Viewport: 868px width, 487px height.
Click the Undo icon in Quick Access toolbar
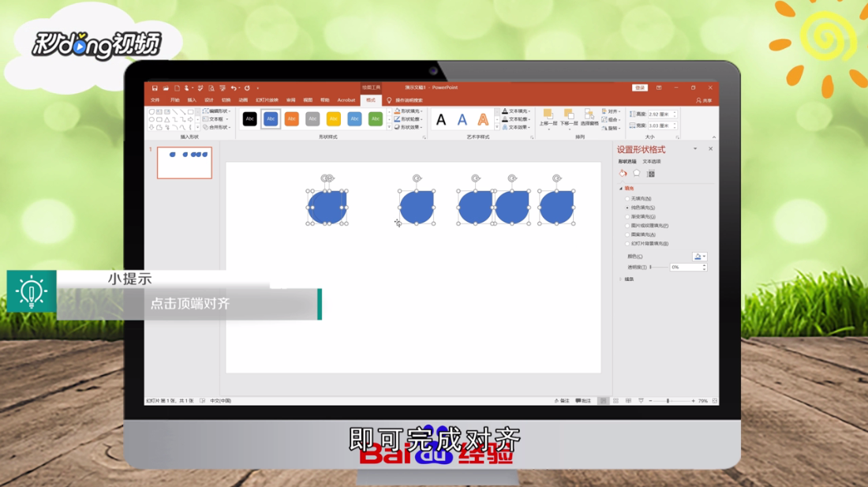pyautogui.click(x=234, y=88)
